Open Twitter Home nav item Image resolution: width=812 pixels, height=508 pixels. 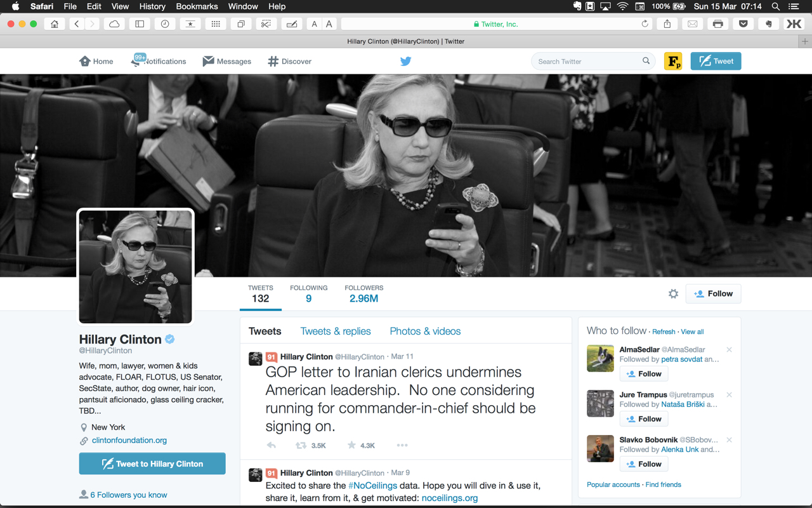click(x=96, y=62)
